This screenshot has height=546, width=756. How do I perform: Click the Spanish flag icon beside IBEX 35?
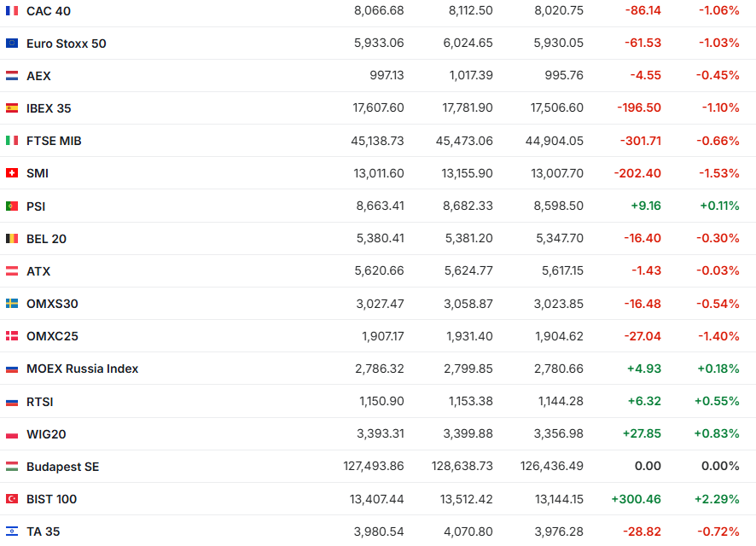[x=12, y=108]
